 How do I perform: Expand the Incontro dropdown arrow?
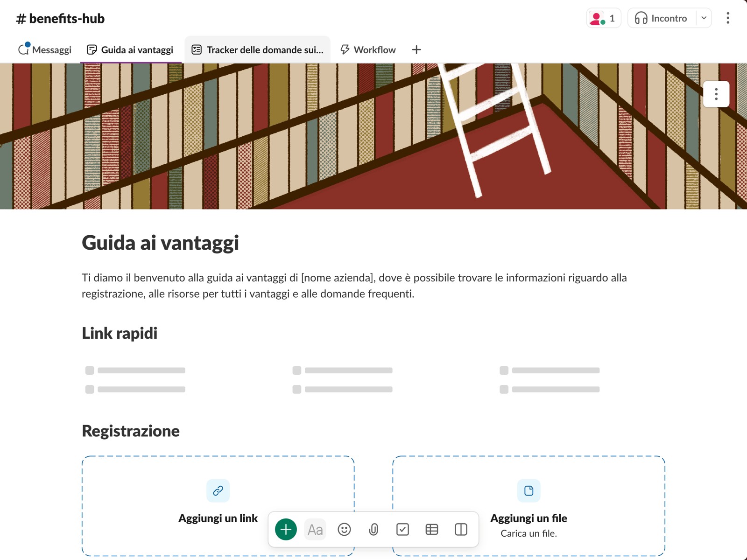704,18
